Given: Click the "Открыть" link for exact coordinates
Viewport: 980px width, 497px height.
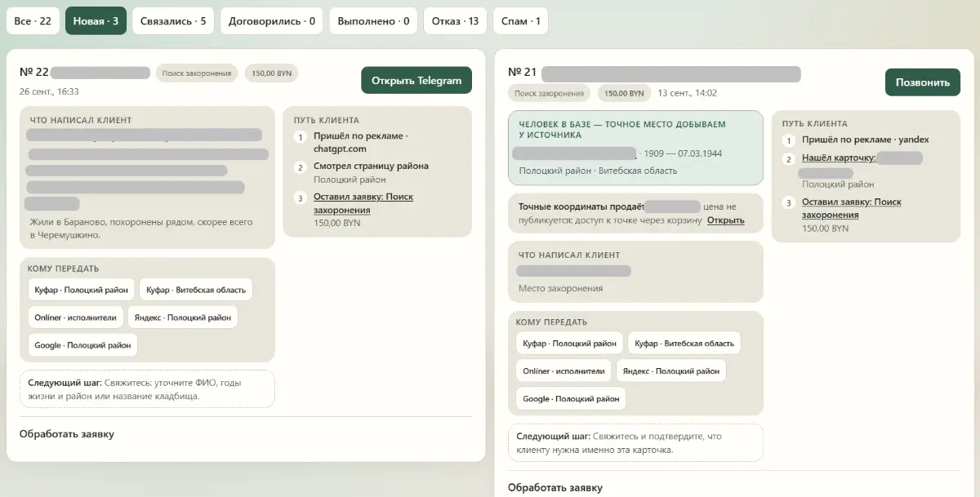Looking at the screenshot, I should point(726,220).
